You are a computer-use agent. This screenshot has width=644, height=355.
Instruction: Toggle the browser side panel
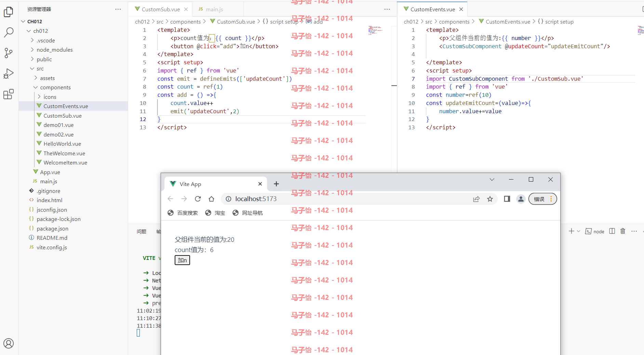pos(507,199)
